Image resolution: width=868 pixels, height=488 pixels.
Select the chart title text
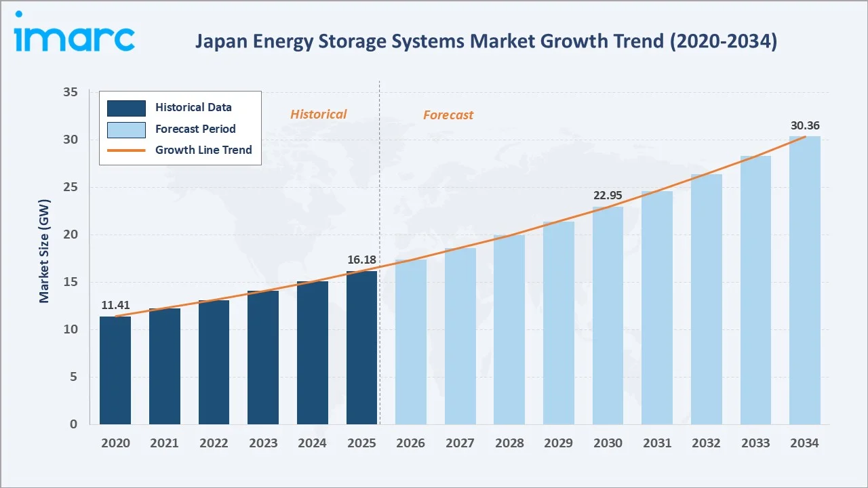[486, 41]
